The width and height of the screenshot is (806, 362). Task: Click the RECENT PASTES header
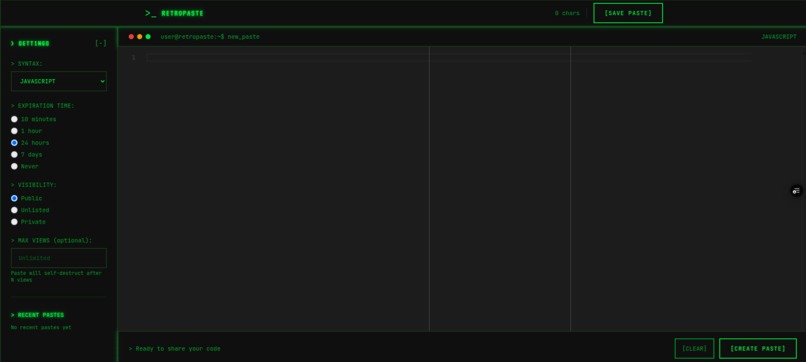(x=38, y=315)
